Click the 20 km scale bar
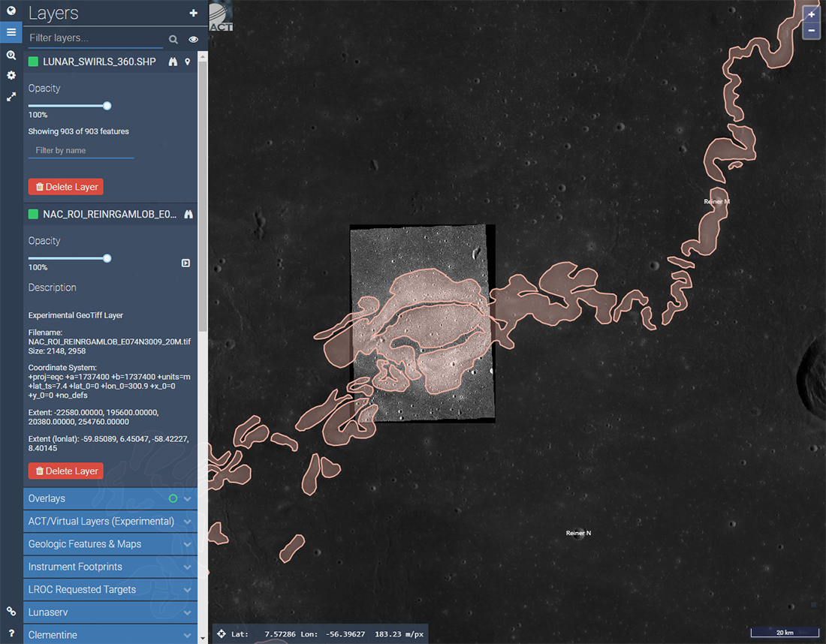Viewport: 826px width, 644px height. 785,632
